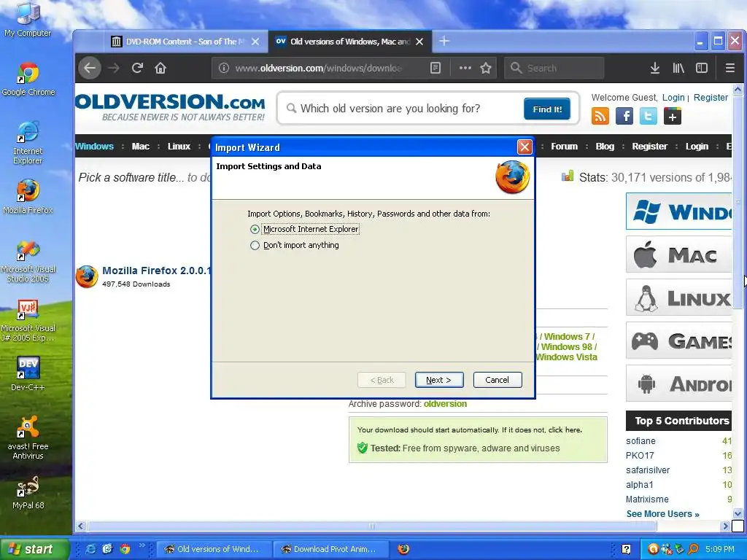This screenshot has height=560, width=747.
Task: Click the page scroll down arrow
Action: [738, 513]
